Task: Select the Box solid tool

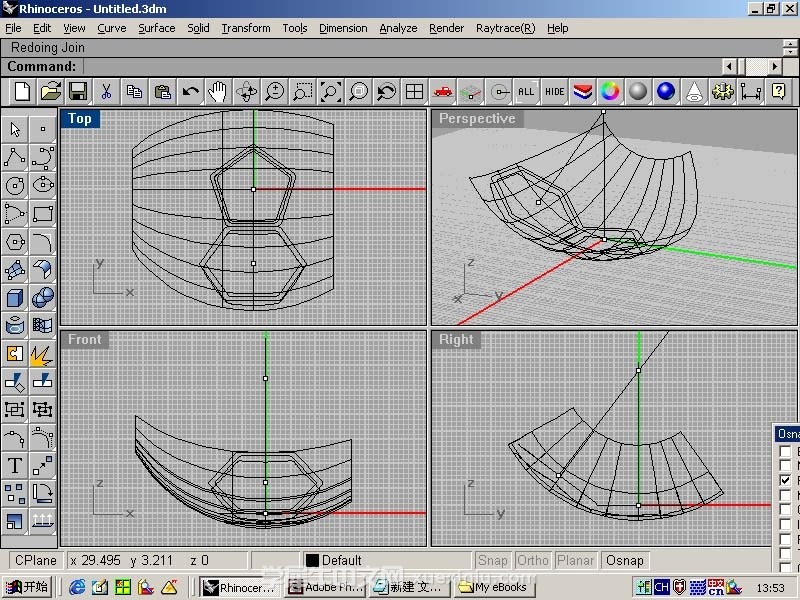Action: 15,297
